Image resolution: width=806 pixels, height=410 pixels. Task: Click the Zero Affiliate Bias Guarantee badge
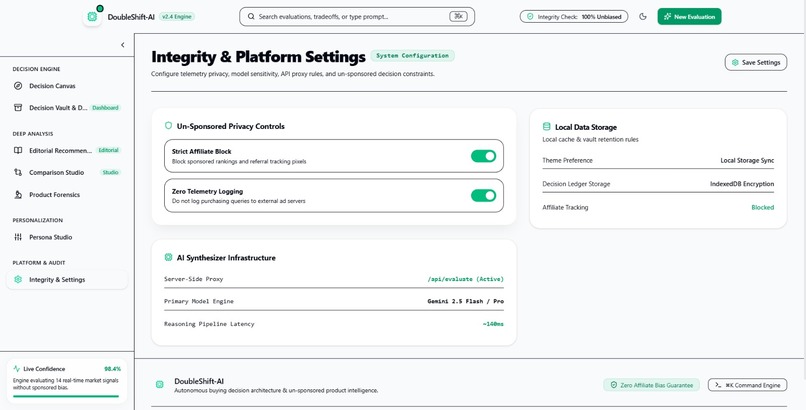tap(651, 385)
